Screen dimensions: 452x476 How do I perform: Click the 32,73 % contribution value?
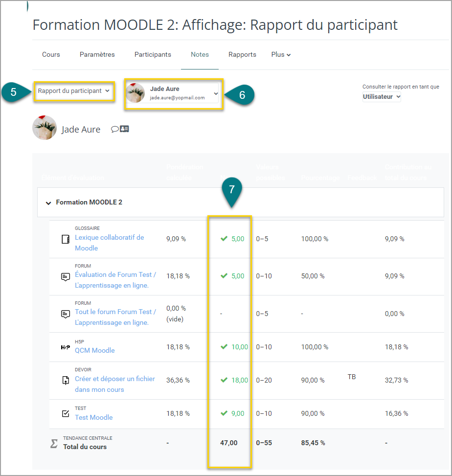click(396, 380)
